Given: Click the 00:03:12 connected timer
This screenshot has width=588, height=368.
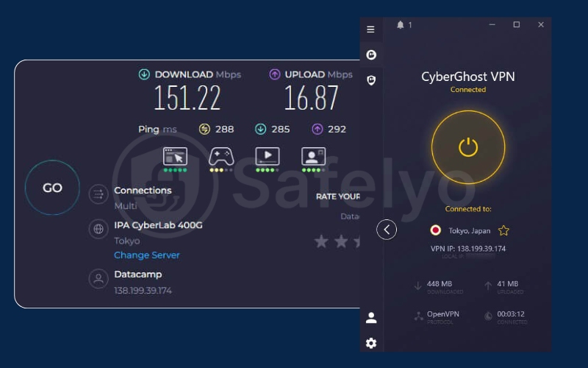Looking at the screenshot, I should 511,314.
